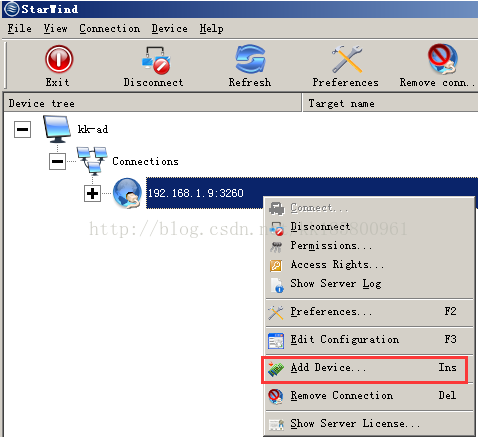Click the Remove connection toolbar icon
The height and width of the screenshot is (437, 478).
point(443,59)
